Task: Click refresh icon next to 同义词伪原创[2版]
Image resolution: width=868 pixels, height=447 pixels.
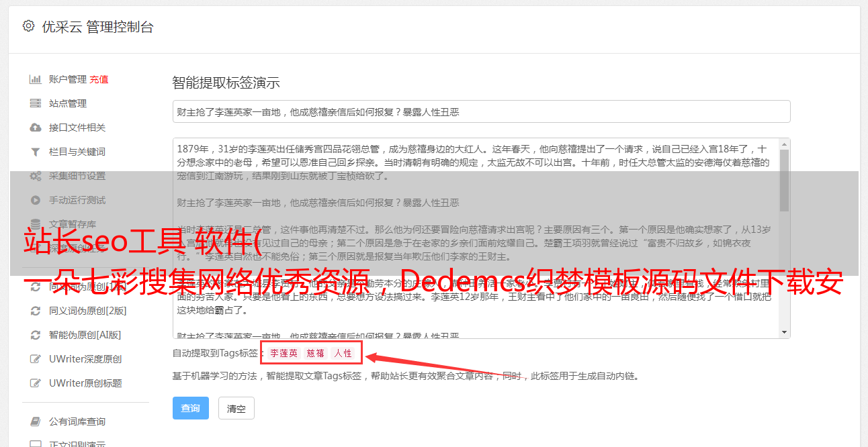Action: pyautogui.click(x=36, y=311)
